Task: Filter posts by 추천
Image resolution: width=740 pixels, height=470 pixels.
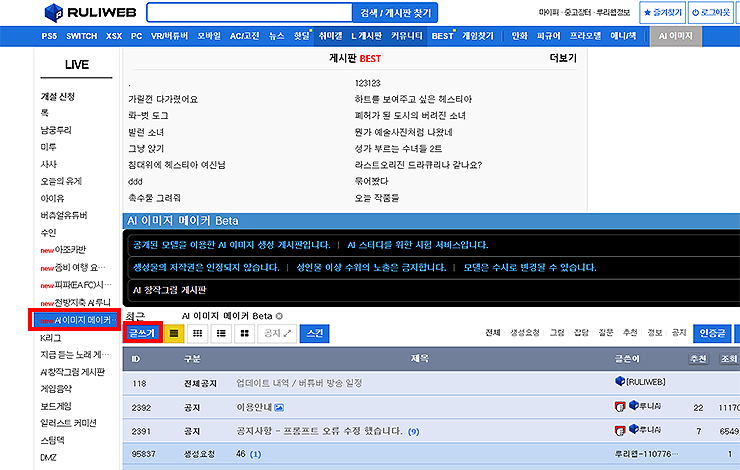Action: (x=630, y=333)
